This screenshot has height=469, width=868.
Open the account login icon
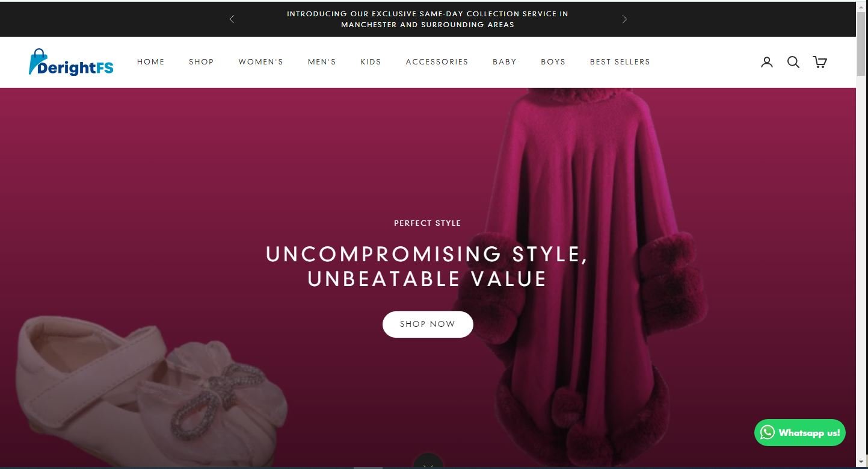click(x=766, y=62)
